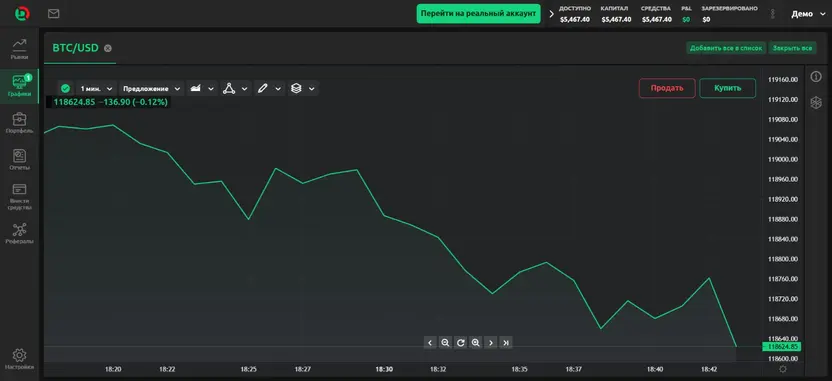Close the BTC/USD chart tab

[108, 48]
